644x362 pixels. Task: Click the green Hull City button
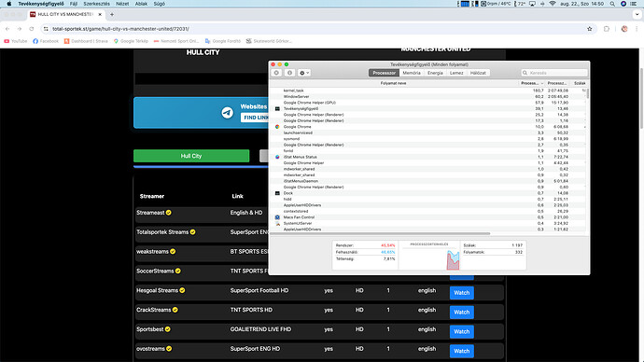[191, 156]
